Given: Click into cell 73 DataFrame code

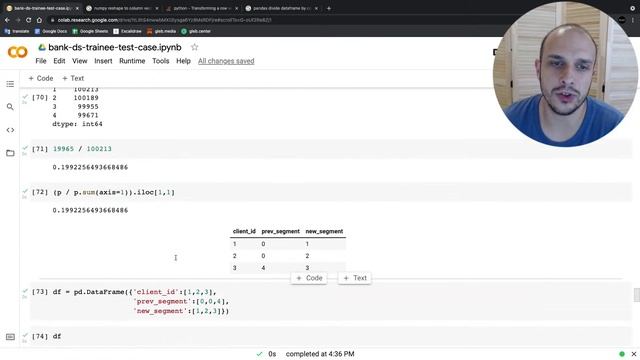Looking at the screenshot, I should (141, 301).
